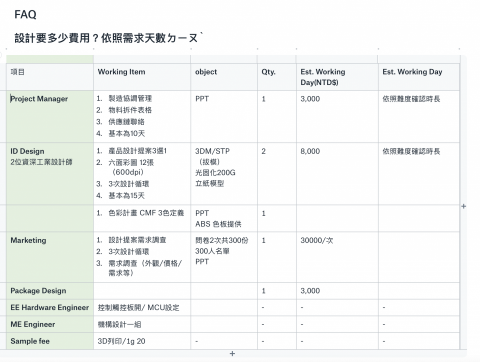Click the list item 供應鏈聯絡
Viewport: 480px width, 362px height.
click(126, 122)
